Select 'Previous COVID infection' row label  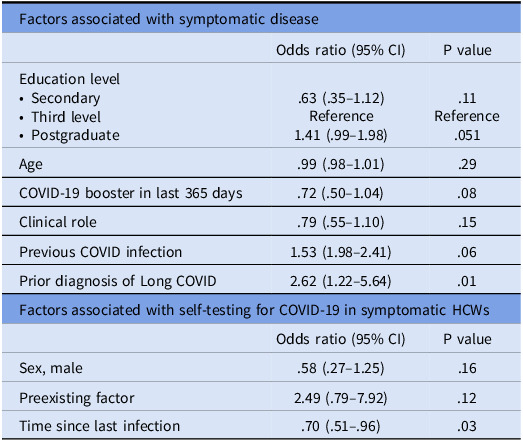[100, 252]
